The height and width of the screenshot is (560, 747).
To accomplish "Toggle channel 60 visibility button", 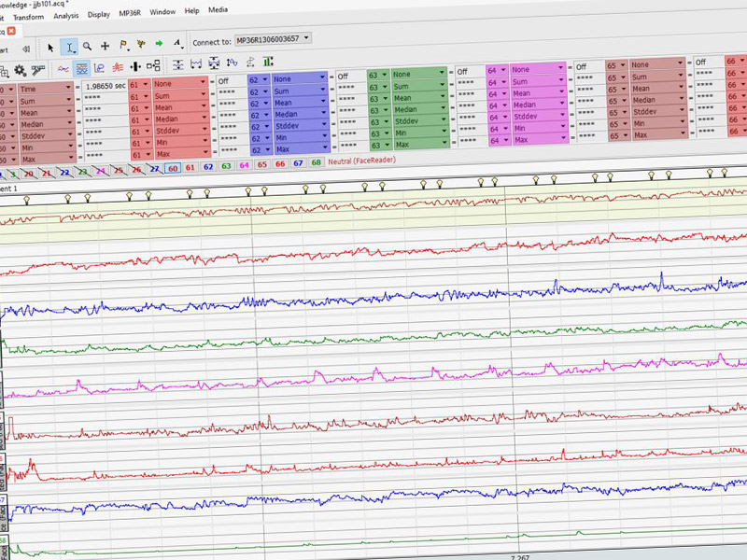I will pos(172,169).
